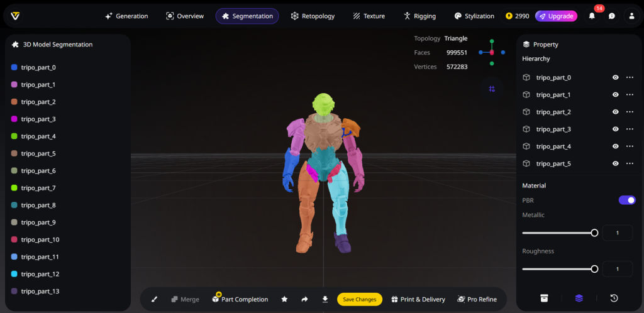The height and width of the screenshot is (313, 644).
Task: Click the 3D Model Segmentation puzzle icon
Action: (x=15, y=44)
